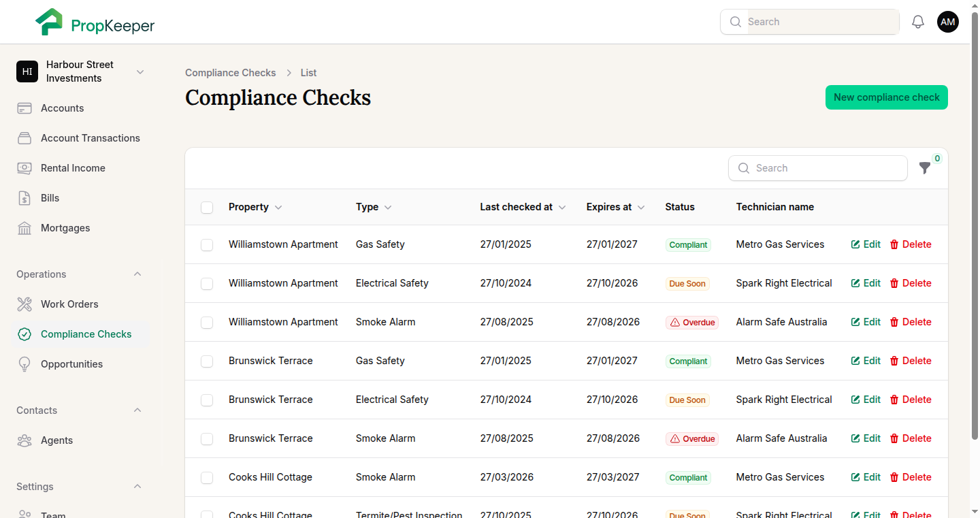Click the Compliant badge for Williamstown Gas Safety
980x518 pixels.
[x=688, y=245]
